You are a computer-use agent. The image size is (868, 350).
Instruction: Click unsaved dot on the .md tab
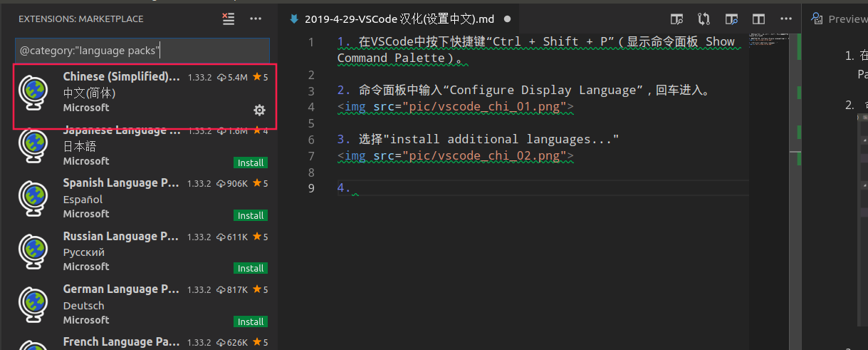[x=508, y=19]
